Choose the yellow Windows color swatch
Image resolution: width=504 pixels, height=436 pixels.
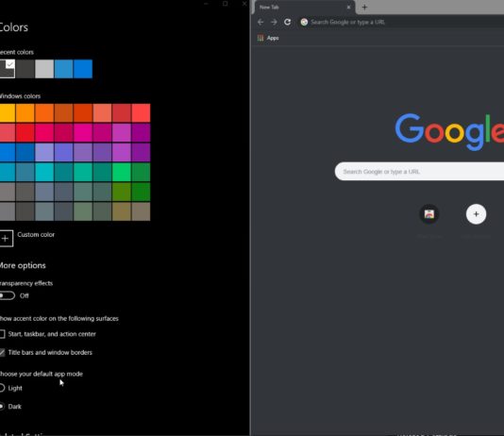click(x=7, y=113)
